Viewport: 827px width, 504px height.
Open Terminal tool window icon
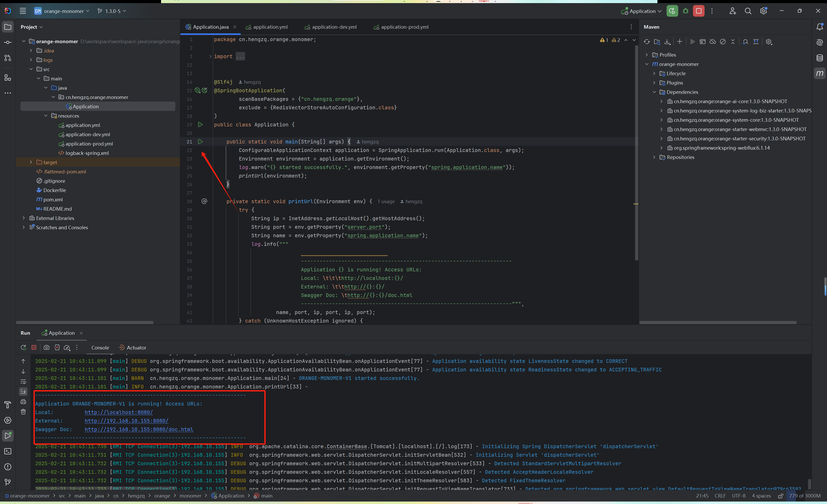click(8, 451)
